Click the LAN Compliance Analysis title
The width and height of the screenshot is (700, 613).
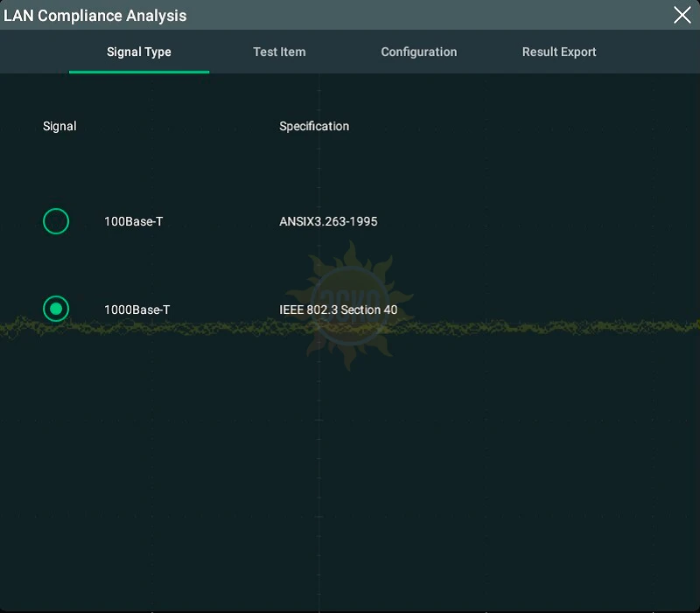coord(95,16)
